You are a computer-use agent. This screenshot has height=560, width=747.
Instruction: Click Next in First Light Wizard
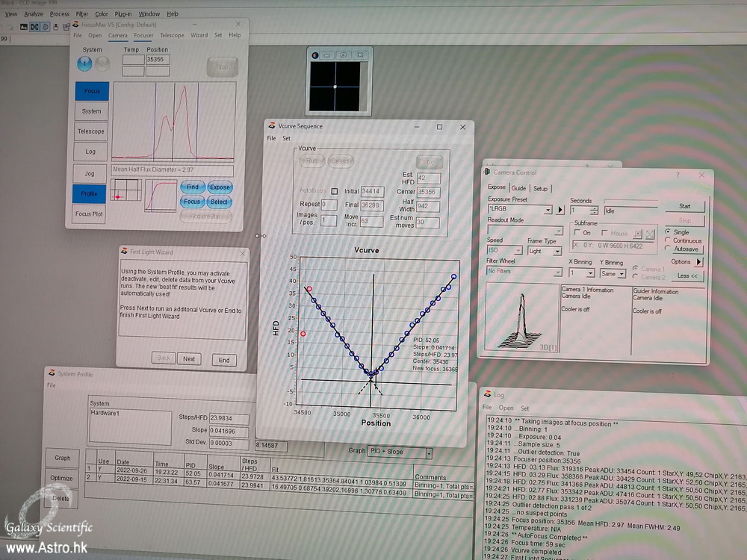click(189, 359)
